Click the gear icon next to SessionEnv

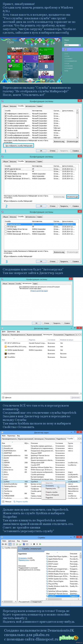[2, 446]
